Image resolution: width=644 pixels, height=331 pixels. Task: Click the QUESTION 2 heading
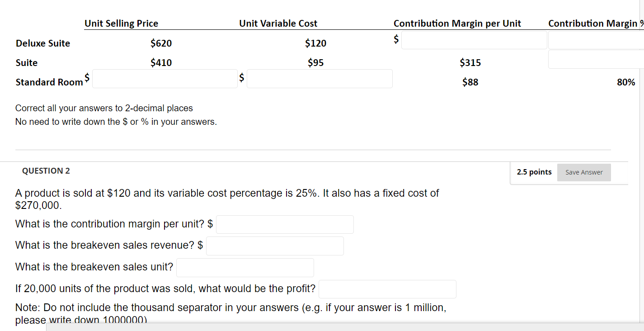(x=46, y=170)
